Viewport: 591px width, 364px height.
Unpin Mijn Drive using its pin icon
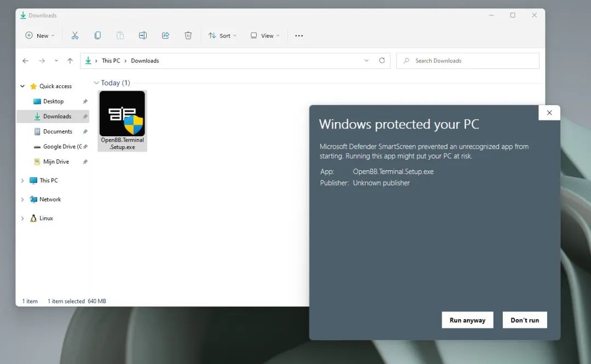85,162
